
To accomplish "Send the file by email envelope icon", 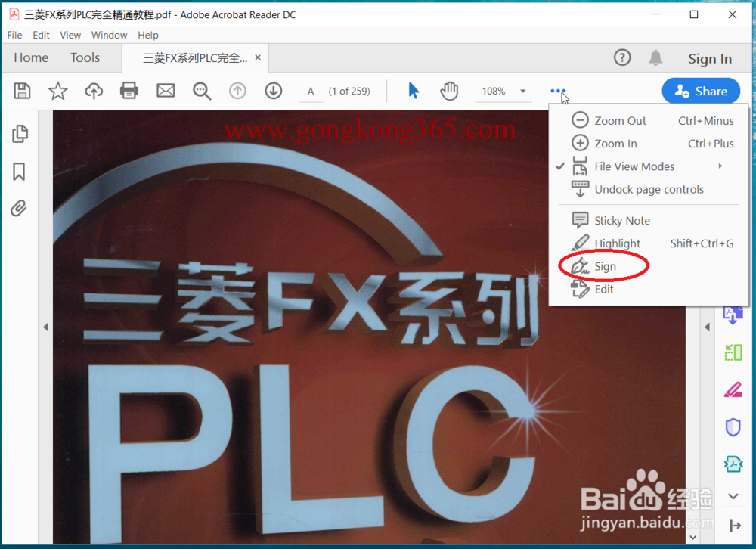I will [166, 91].
